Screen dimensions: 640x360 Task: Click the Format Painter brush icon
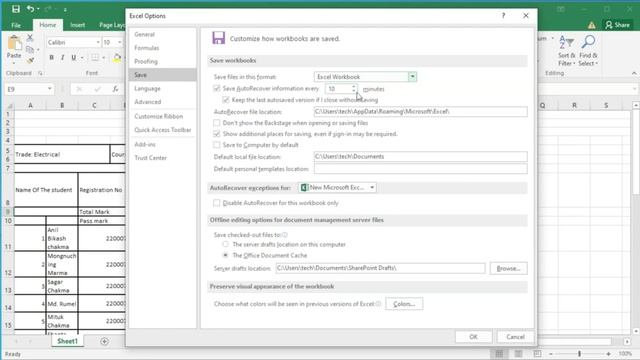(x=30, y=61)
